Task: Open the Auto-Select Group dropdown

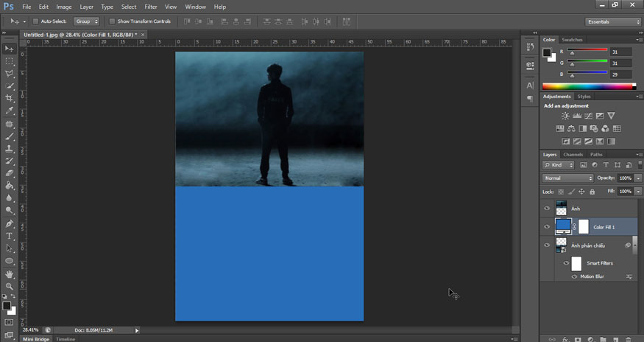Action: [86, 21]
